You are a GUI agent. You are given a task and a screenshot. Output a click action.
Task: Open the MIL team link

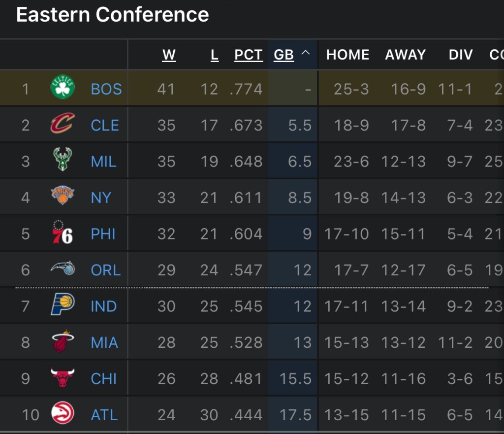click(104, 162)
